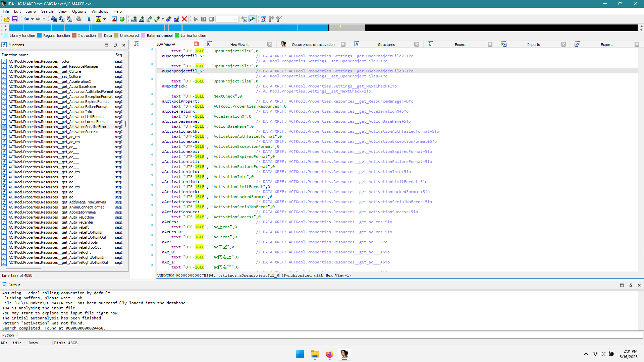Click the Python language selector button
The height and width of the screenshot is (362, 644).
(8, 335)
